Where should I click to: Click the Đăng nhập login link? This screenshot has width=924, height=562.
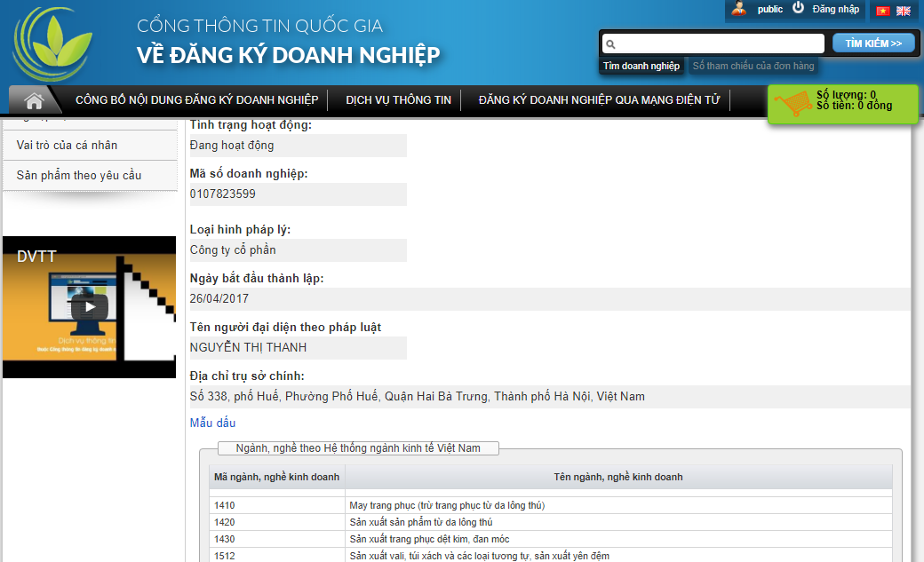click(x=835, y=9)
